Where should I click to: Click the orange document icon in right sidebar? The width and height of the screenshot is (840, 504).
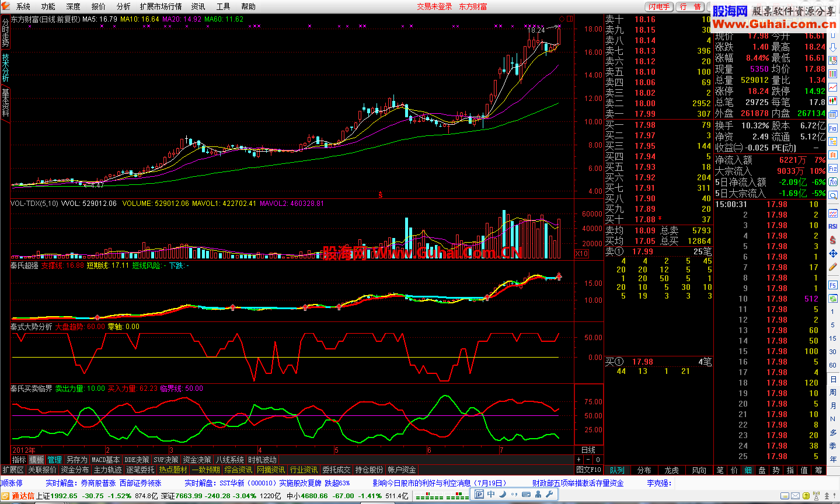(x=833, y=155)
